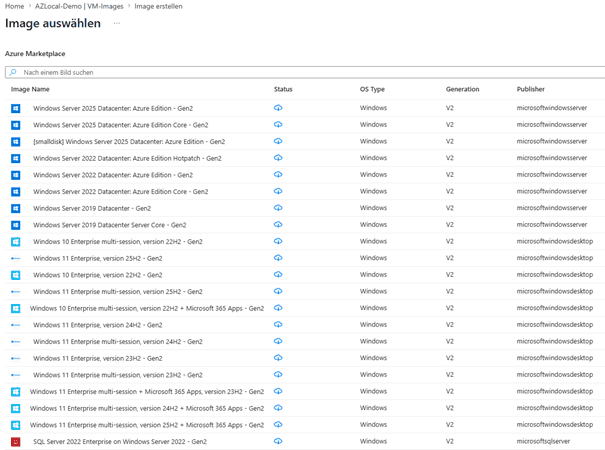The image size is (605, 450).
Task: Open the ellipsis menu next to Image auswählen
Action: click(x=117, y=22)
